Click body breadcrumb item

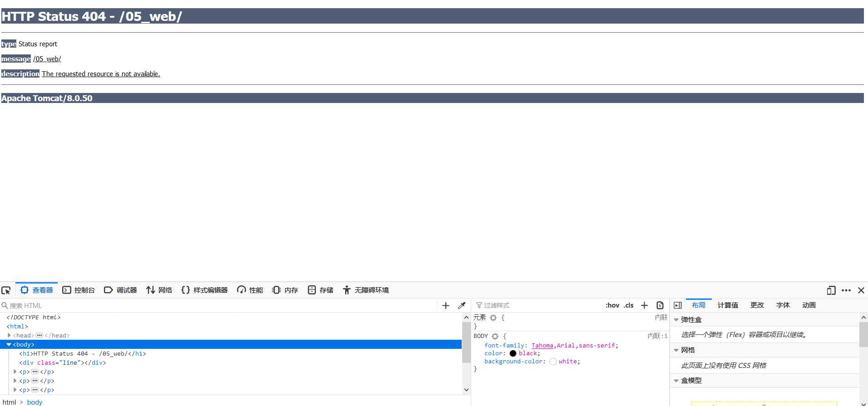pos(35,402)
